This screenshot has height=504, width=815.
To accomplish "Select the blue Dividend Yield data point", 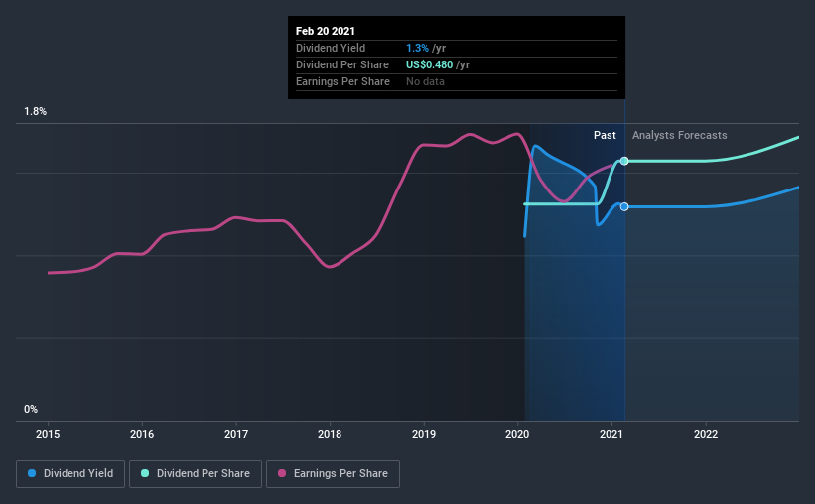I will (624, 206).
